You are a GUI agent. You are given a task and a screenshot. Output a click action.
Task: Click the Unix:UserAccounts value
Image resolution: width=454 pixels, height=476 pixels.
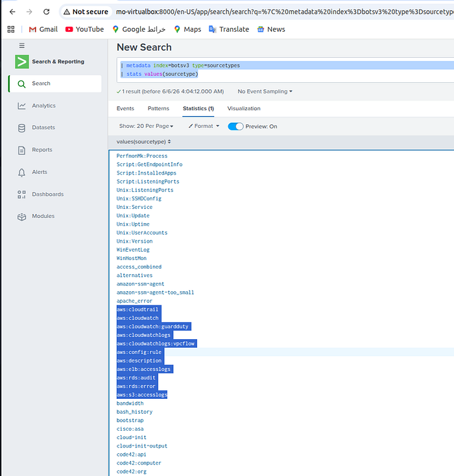pos(142,233)
